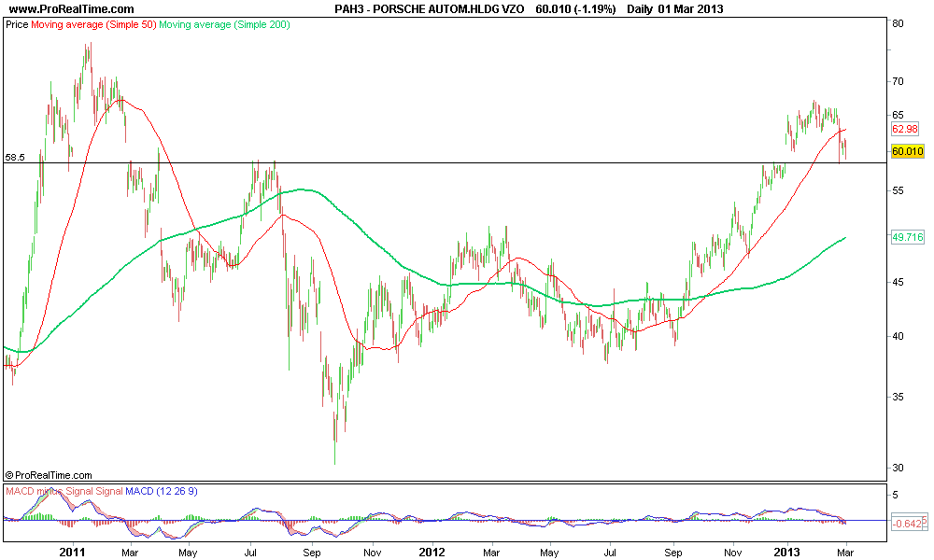Click the 58.5 horizontal line label
Image resolution: width=934 pixels, height=560 pixels.
tap(15, 157)
